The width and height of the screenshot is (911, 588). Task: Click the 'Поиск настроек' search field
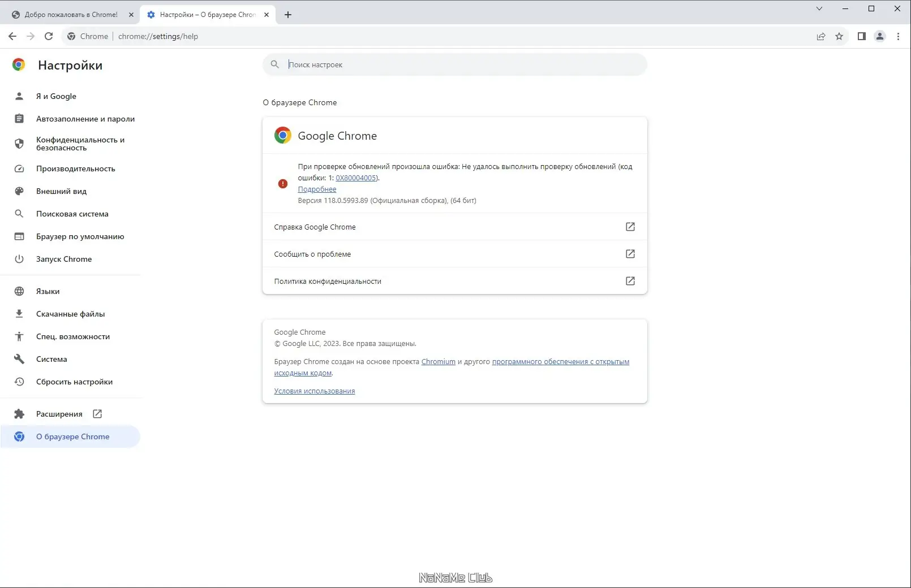pos(454,64)
